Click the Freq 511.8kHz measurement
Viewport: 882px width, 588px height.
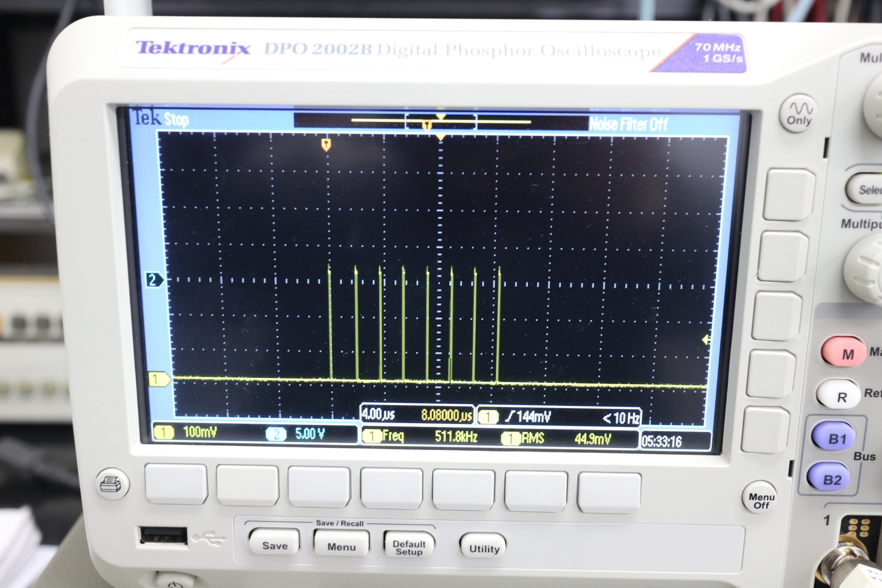pos(419,436)
